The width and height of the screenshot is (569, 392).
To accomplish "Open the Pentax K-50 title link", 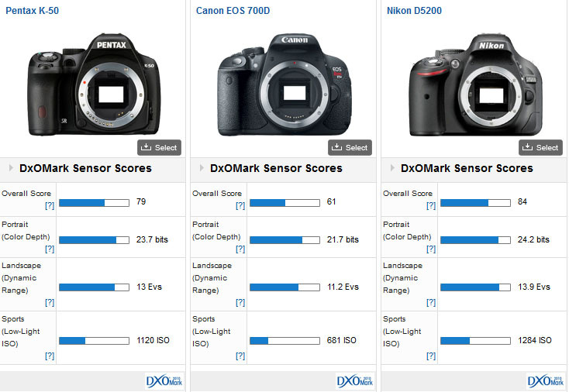I will 32,11.
